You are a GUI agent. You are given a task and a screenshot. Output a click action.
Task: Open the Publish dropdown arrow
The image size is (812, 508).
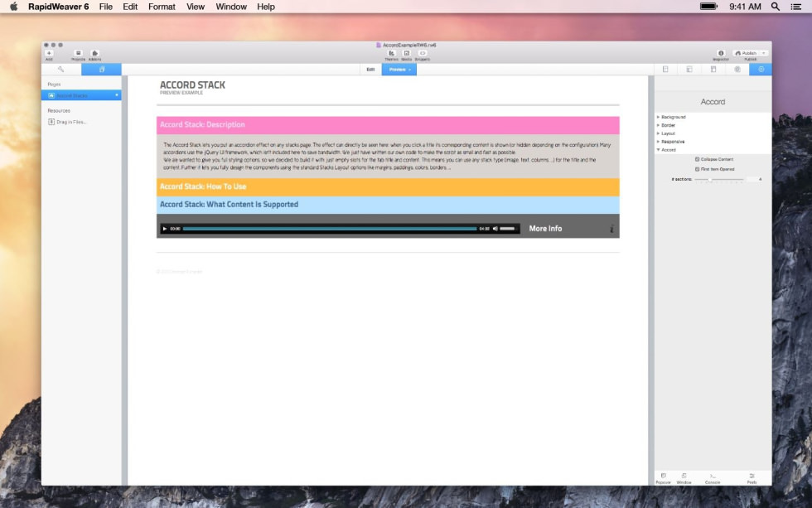click(x=763, y=53)
